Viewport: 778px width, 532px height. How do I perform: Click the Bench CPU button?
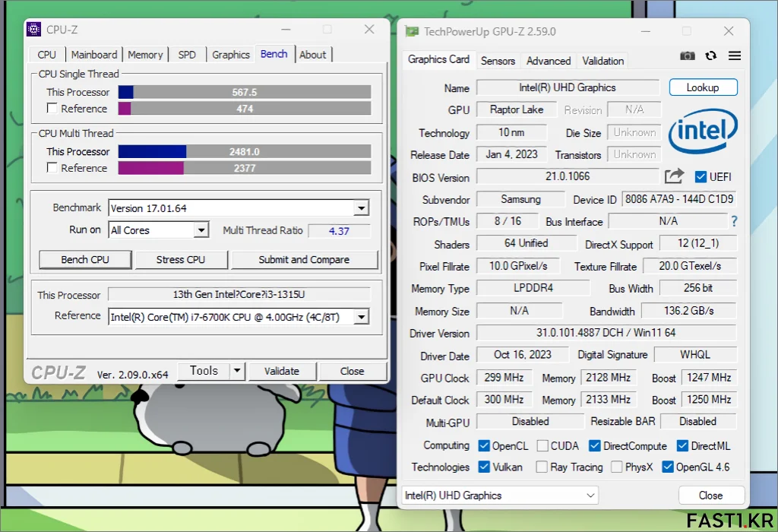[x=85, y=260]
